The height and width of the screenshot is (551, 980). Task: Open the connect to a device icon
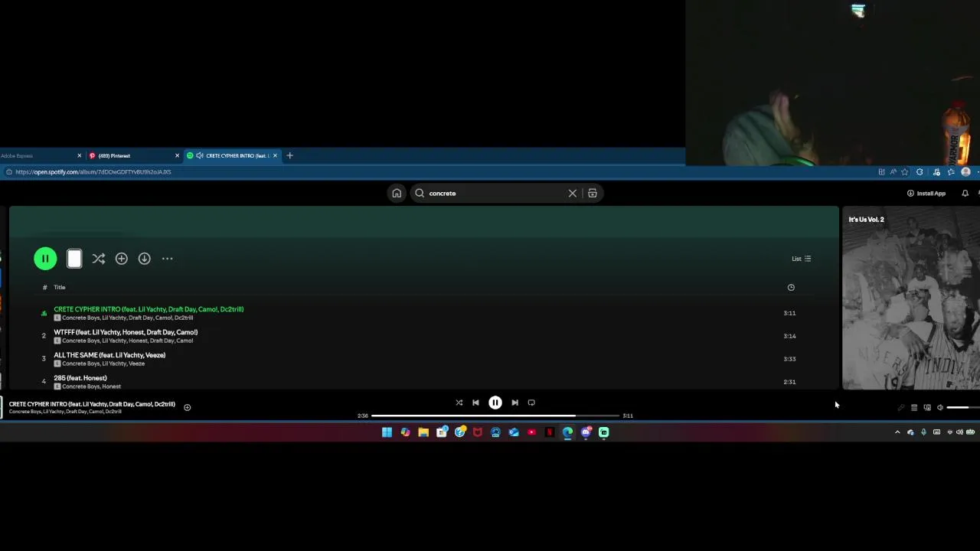927,408
